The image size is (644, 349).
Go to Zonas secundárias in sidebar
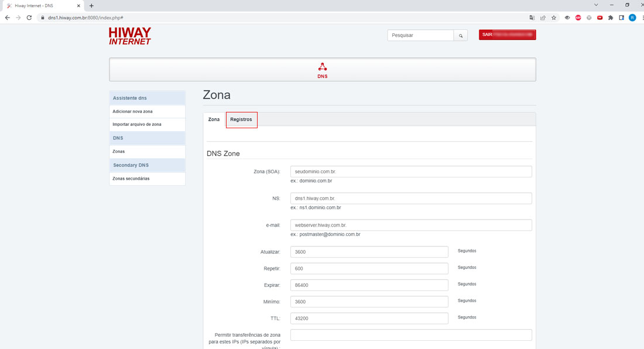[x=131, y=179]
